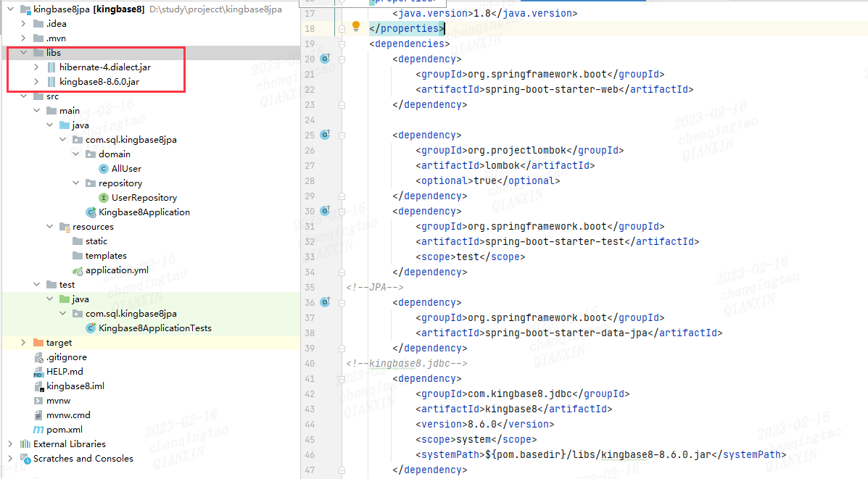Image resolution: width=868 pixels, height=479 pixels.
Task: Click the Scratches and Consoles icon
Action: pos(25,459)
